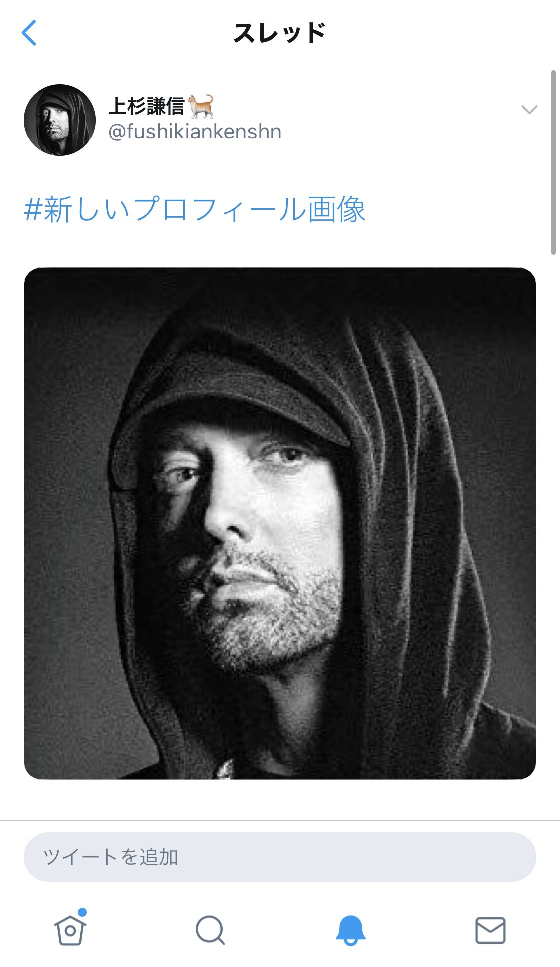Open the Notifications bell tab
Viewport: 560px width, 967px height.
pos(350,930)
